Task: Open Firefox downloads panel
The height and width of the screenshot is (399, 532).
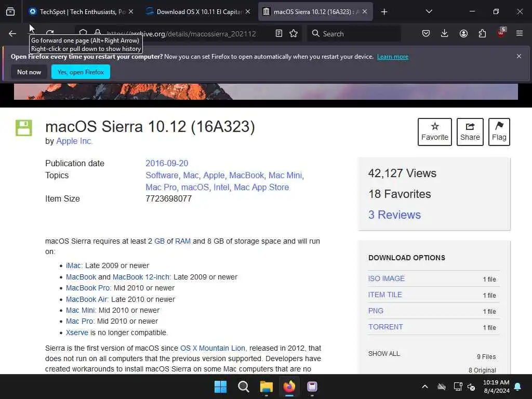Action: (x=445, y=33)
